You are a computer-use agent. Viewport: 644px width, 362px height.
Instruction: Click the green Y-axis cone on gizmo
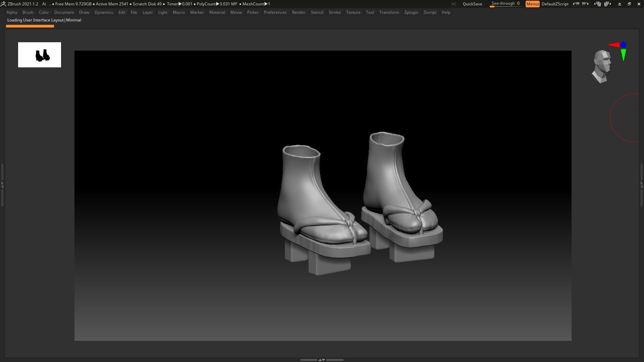[624, 55]
